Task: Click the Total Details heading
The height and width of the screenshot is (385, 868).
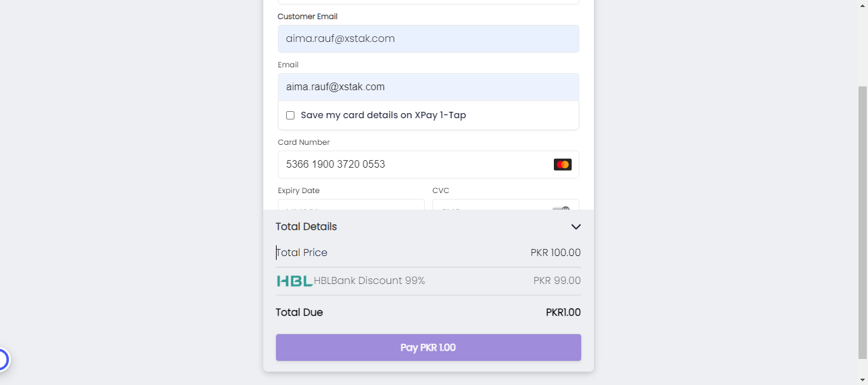Action: click(x=306, y=227)
